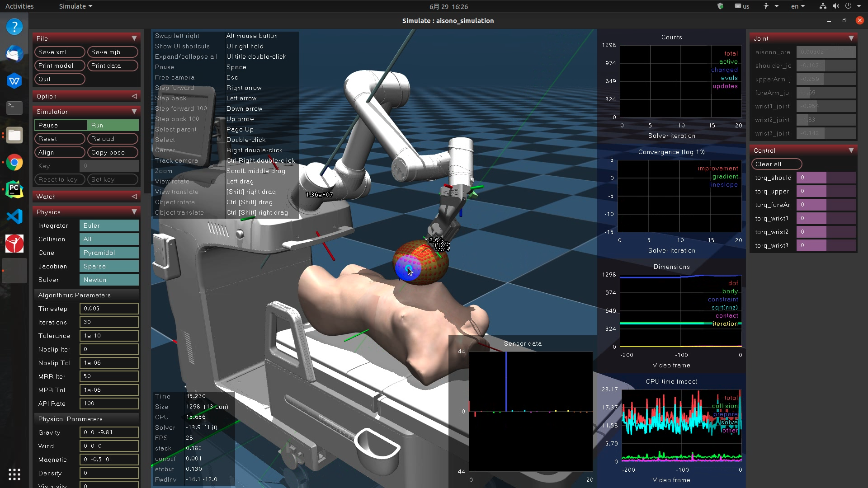This screenshot has width=868, height=488.
Task: Click the Align button
Action: pyautogui.click(x=60, y=152)
